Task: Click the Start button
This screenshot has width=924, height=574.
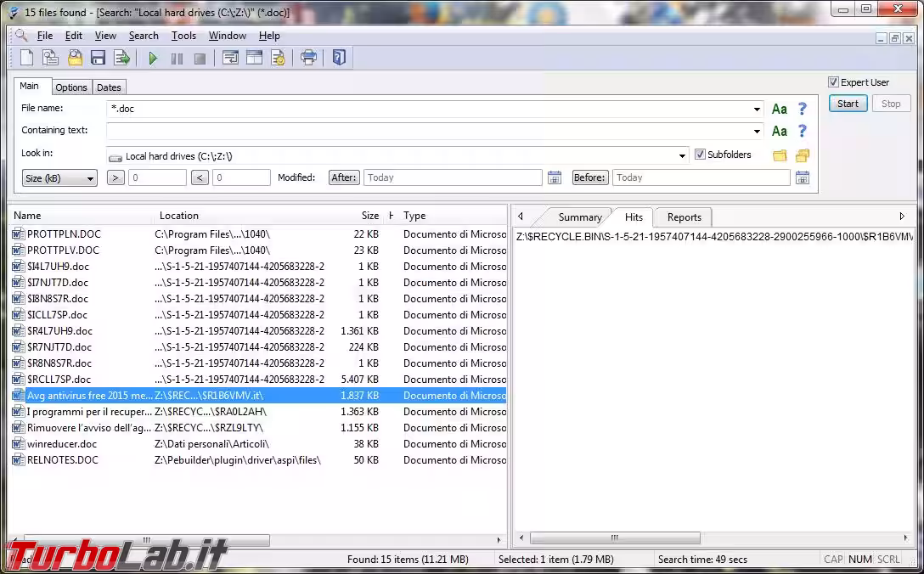Action: pyautogui.click(x=848, y=104)
